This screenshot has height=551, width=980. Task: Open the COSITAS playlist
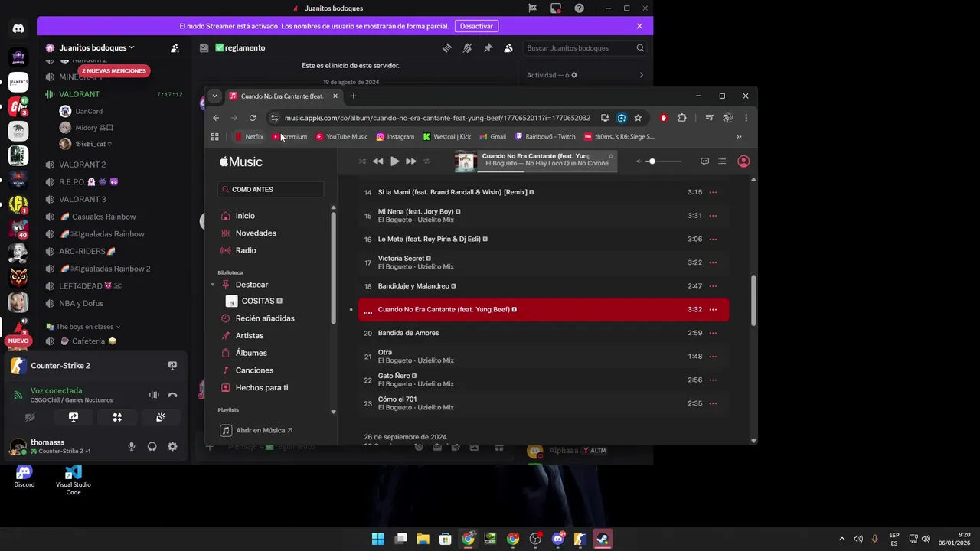[x=257, y=301]
